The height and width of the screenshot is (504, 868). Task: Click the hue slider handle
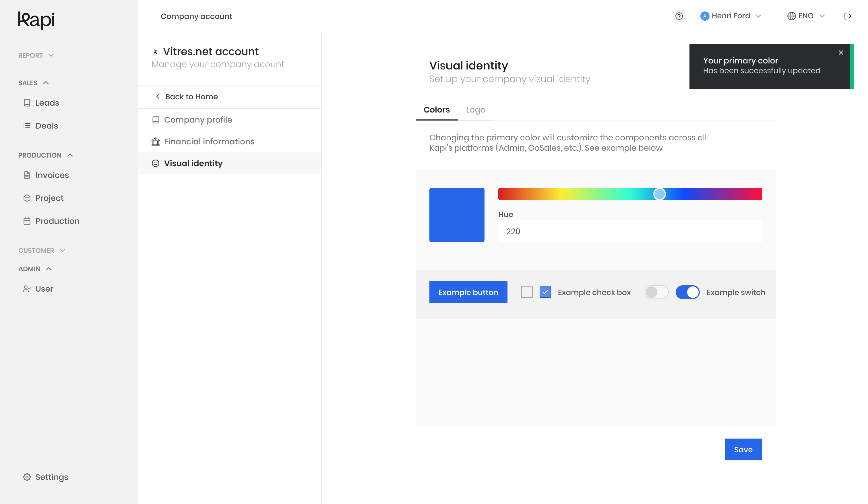tap(659, 194)
